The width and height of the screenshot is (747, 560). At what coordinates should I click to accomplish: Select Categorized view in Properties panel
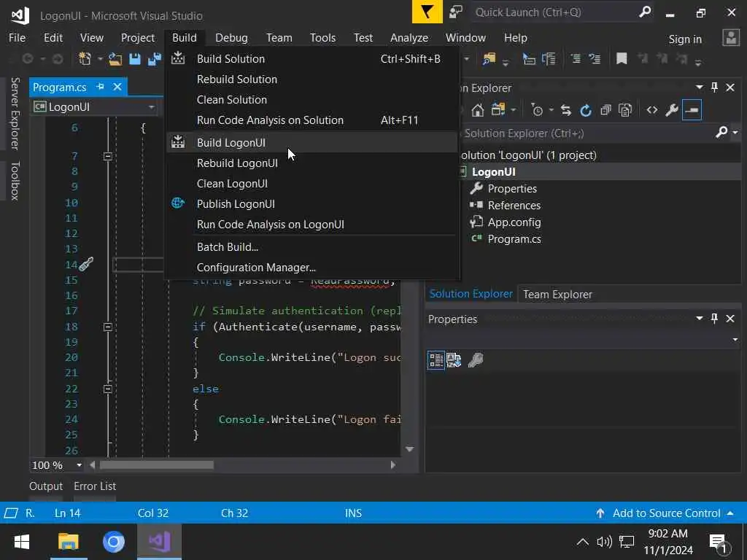[436, 360]
